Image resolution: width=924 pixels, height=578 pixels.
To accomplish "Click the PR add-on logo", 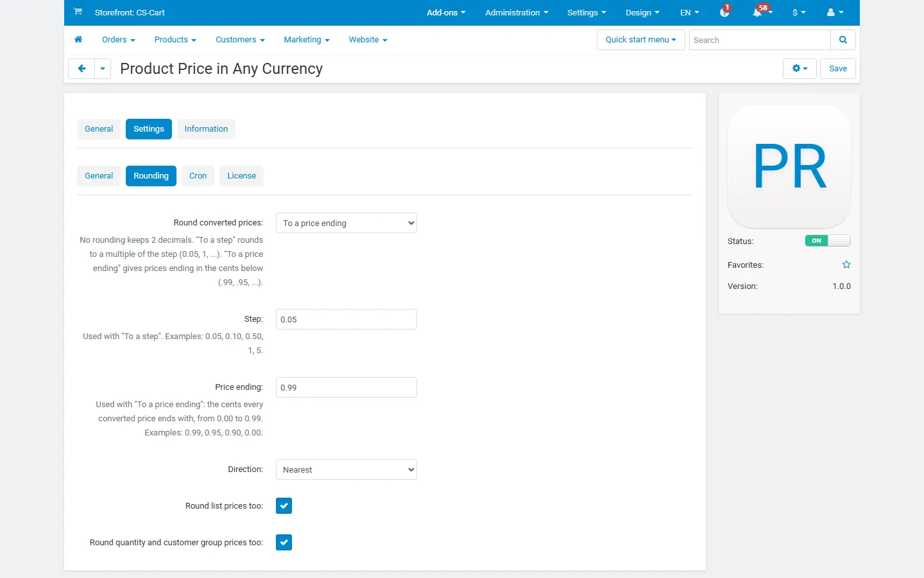I will 789,166.
